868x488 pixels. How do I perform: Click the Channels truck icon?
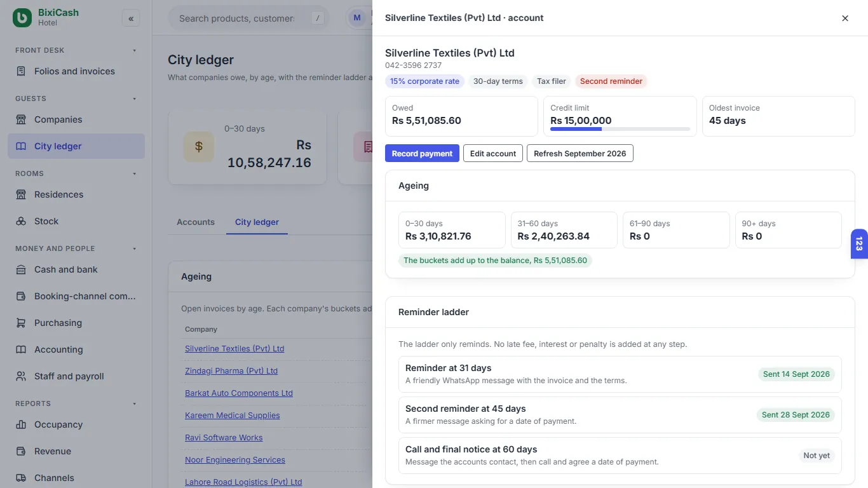(x=21, y=478)
